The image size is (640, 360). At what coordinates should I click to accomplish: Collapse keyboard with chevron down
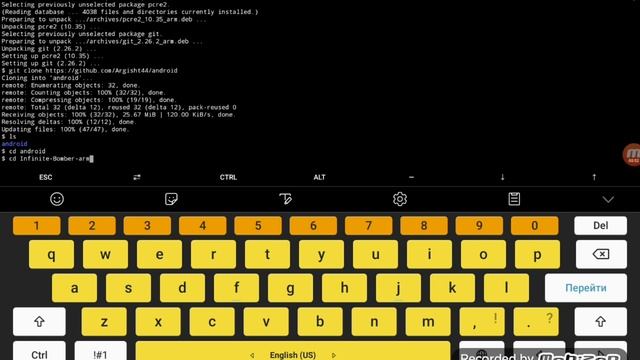click(608, 200)
